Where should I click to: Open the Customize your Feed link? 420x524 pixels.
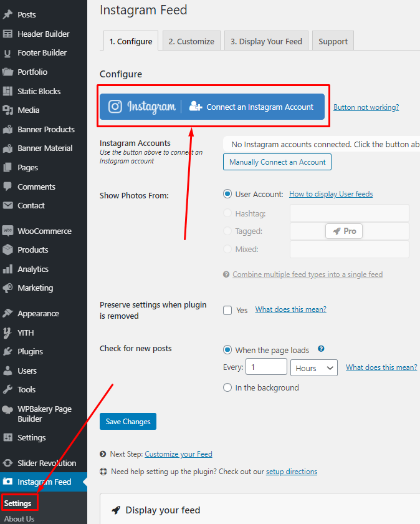(x=178, y=454)
